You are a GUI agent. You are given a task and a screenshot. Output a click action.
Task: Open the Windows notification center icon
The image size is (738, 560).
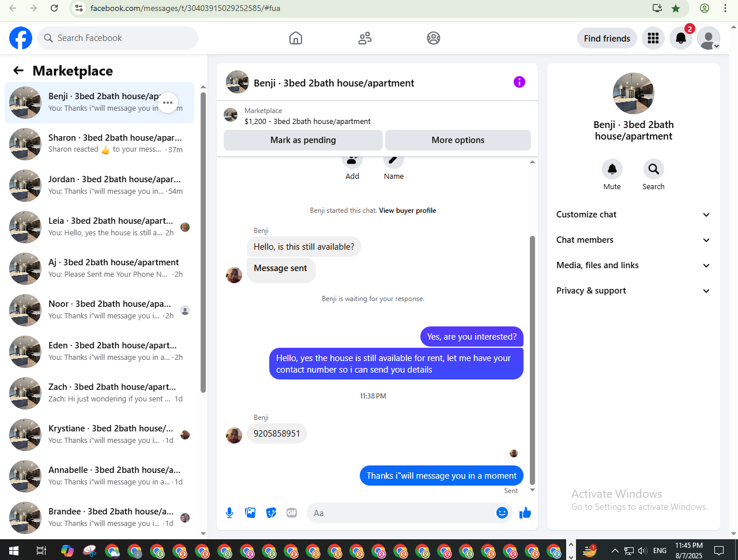tap(719, 550)
